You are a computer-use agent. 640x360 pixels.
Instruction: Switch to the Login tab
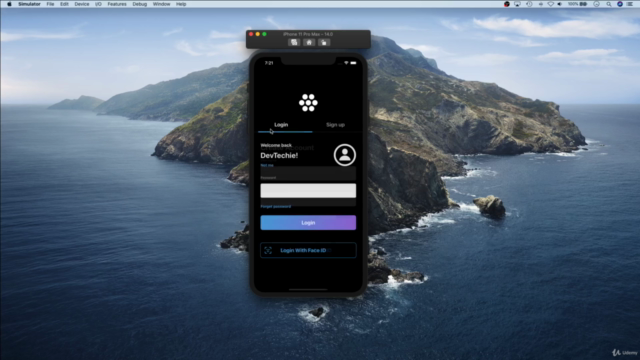pos(281,124)
